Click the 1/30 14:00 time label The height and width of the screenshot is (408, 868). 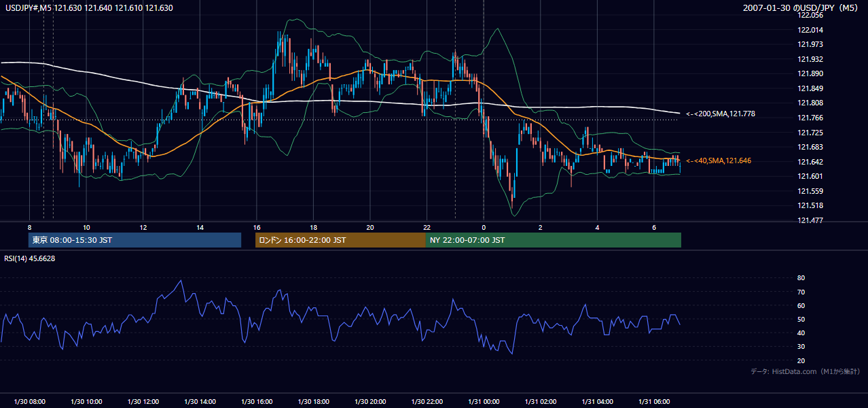pyautogui.click(x=200, y=402)
